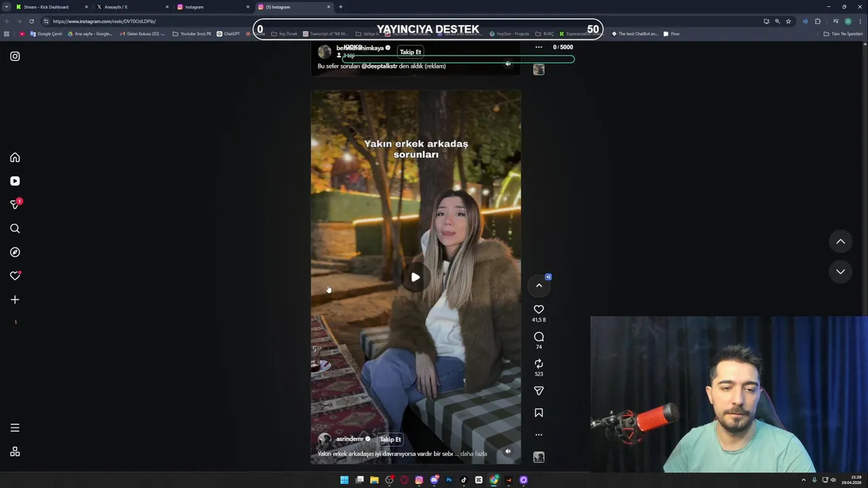Open more options on the top reel

coord(538,47)
